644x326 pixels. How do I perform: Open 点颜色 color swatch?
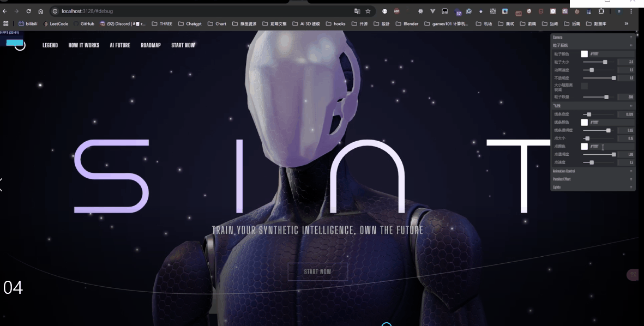tap(585, 147)
